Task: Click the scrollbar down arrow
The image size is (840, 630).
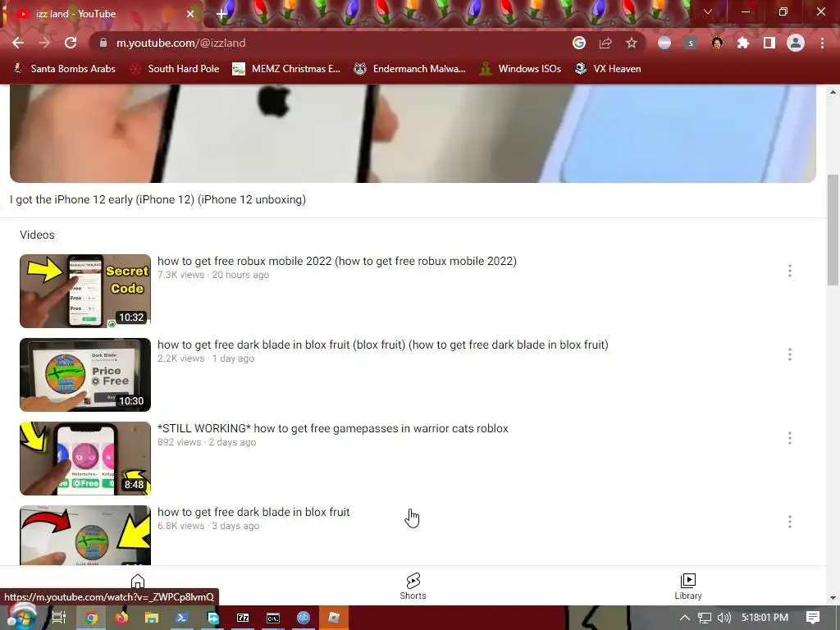Action: 833,598
